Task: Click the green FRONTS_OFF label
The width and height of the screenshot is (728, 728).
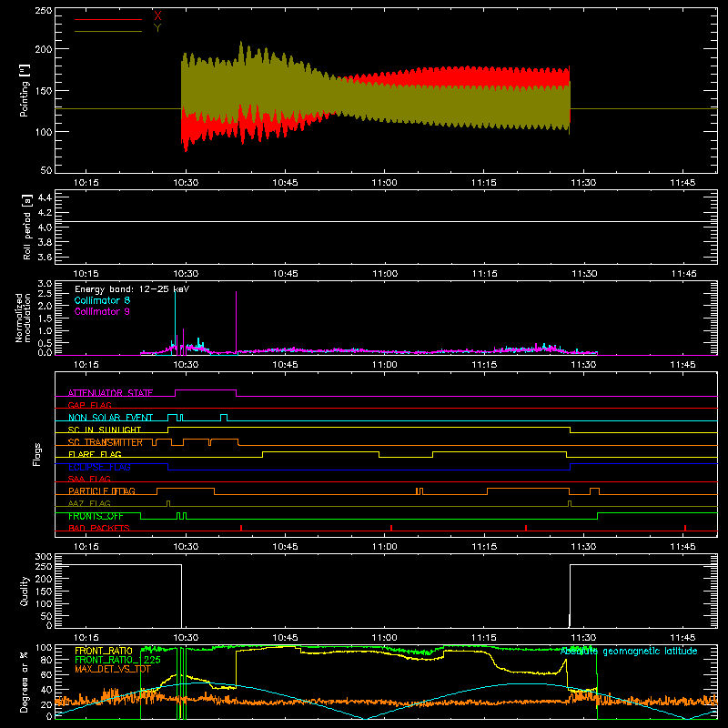Action: [96, 516]
